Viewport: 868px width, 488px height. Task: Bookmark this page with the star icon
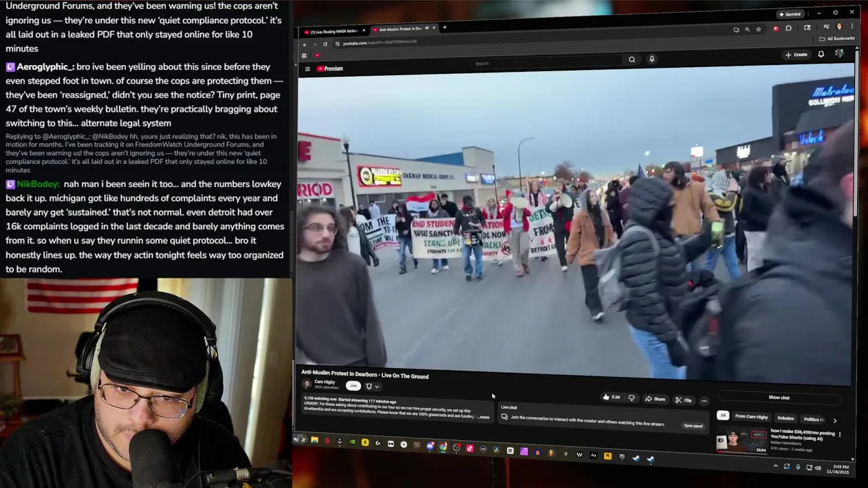pyautogui.click(x=758, y=29)
